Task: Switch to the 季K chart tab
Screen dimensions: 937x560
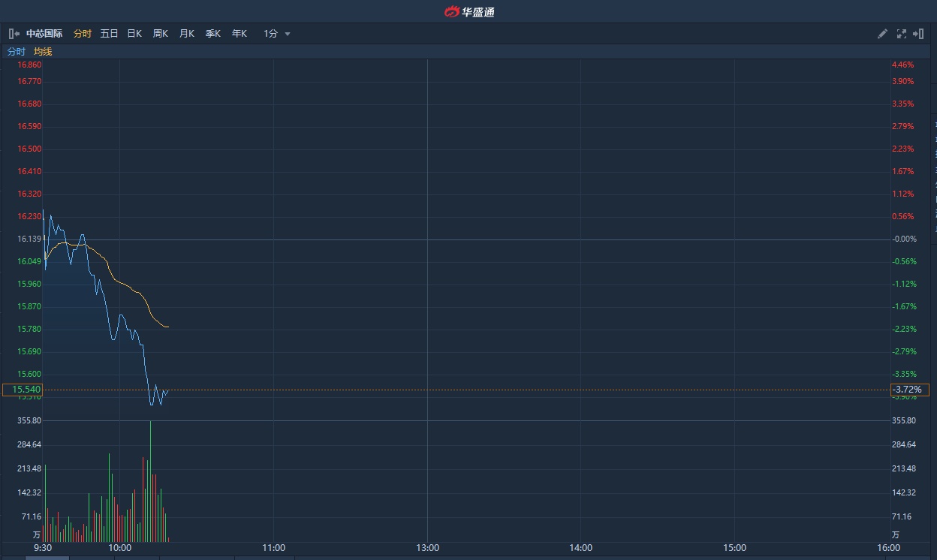Action: (x=213, y=34)
